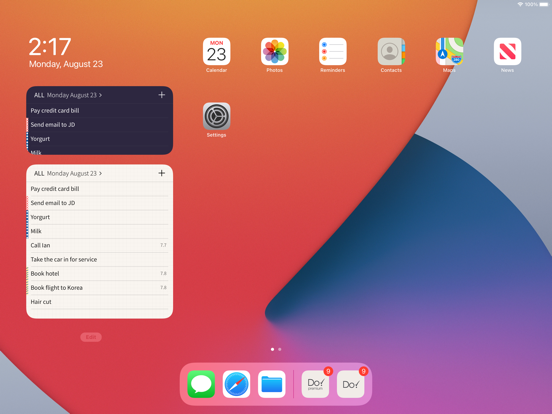Select the 'Book flight to Korea' task
This screenshot has width=552, height=414.
[x=98, y=288]
